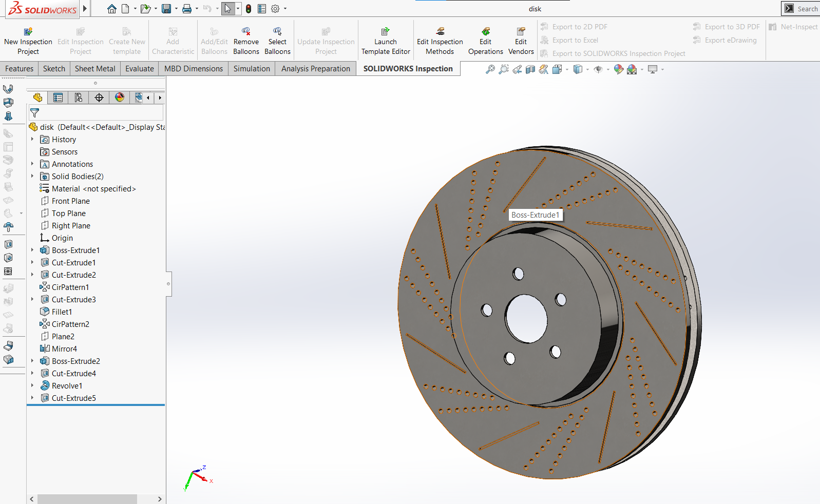Expand the SOLIDWORKS menu arrow
Viewport: 820px width, 504px height.
coord(85,9)
